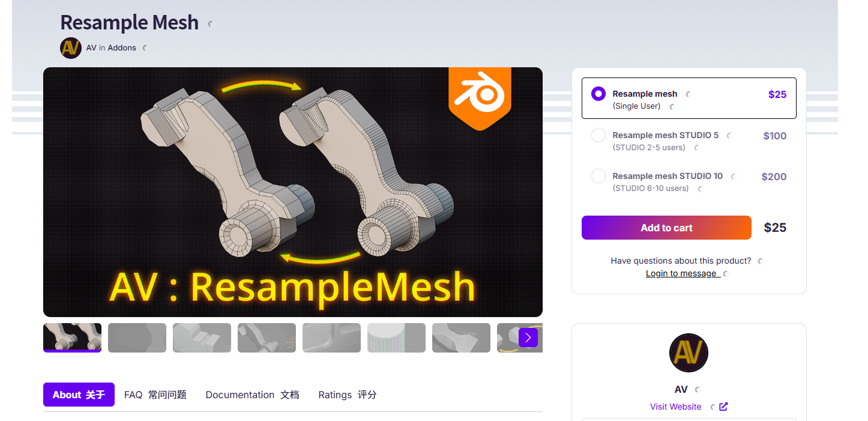Select the sixth thumbnail showing a cylinder

pyautogui.click(x=396, y=338)
